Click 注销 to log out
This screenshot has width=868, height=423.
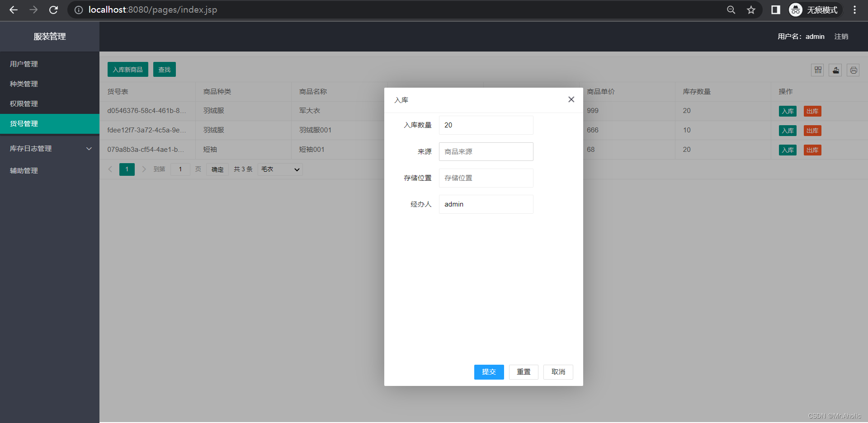pos(841,37)
